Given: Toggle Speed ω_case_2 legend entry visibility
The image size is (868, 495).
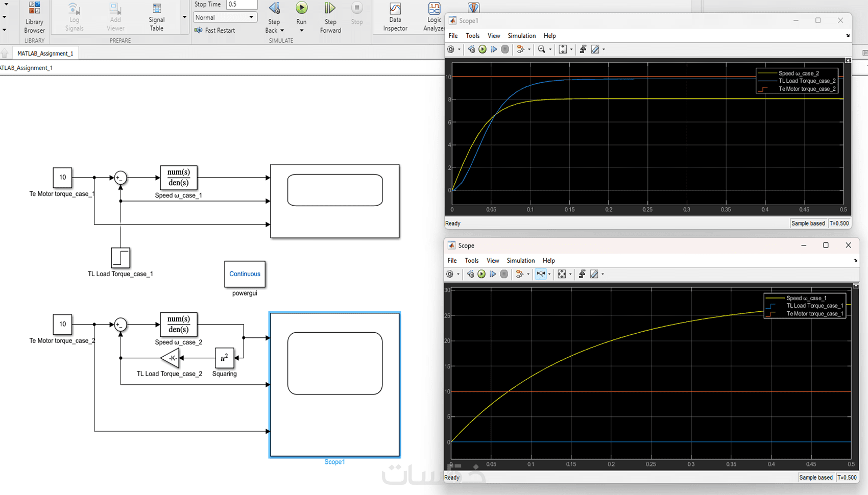Looking at the screenshot, I should [x=799, y=73].
